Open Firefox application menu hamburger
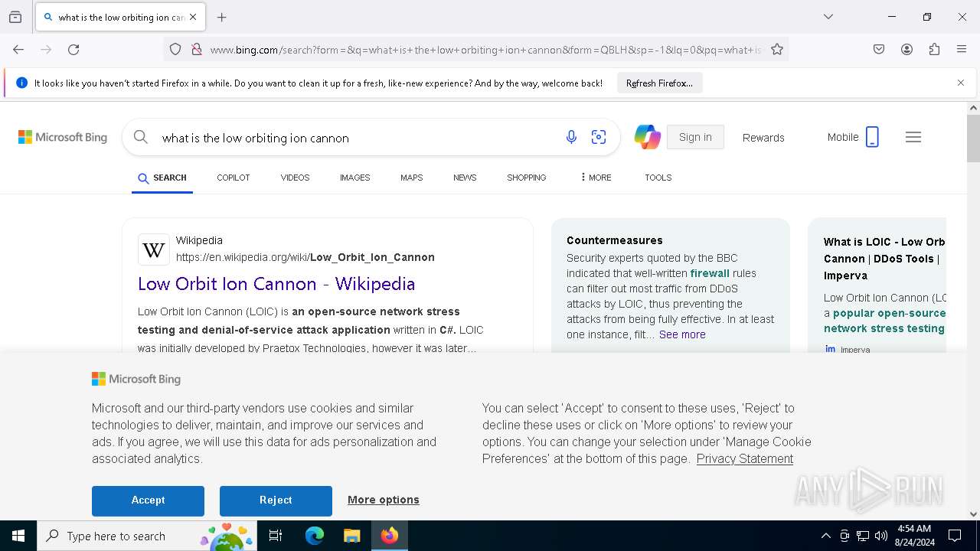The width and height of the screenshot is (980, 551). pyautogui.click(x=962, y=49)
